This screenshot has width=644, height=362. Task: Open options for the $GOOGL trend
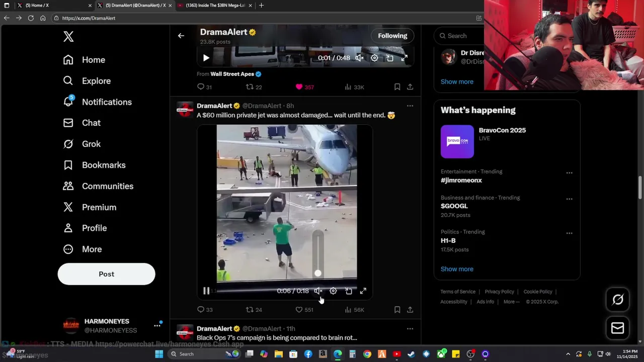(569, 199)
